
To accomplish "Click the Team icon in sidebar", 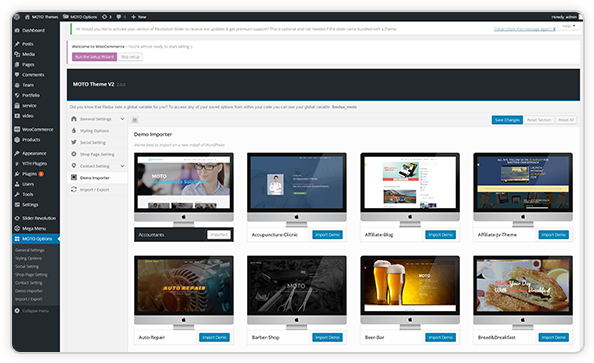I will pyautogui.click(x=17, y=85).
